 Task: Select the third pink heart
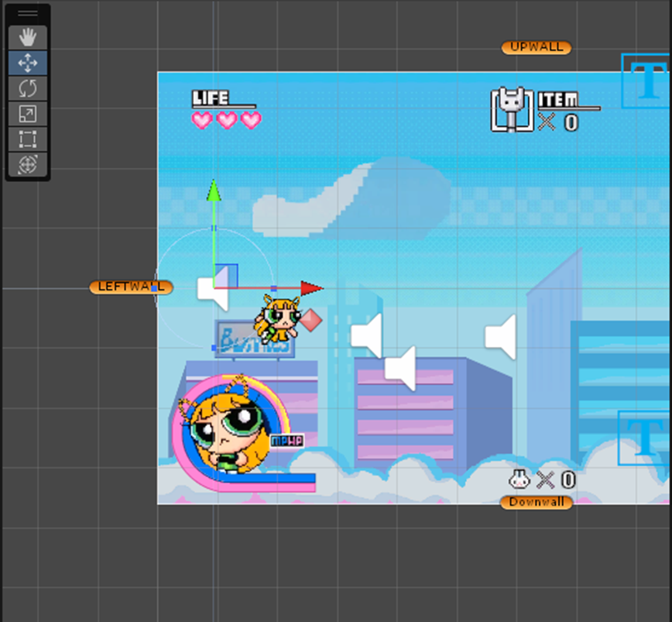coord(251,120)
